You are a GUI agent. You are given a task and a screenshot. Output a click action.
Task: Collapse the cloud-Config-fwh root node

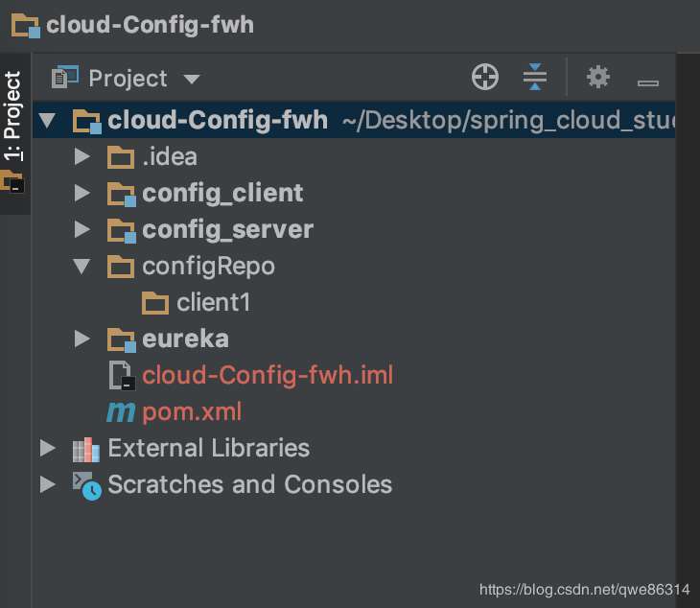pos(49,121)
